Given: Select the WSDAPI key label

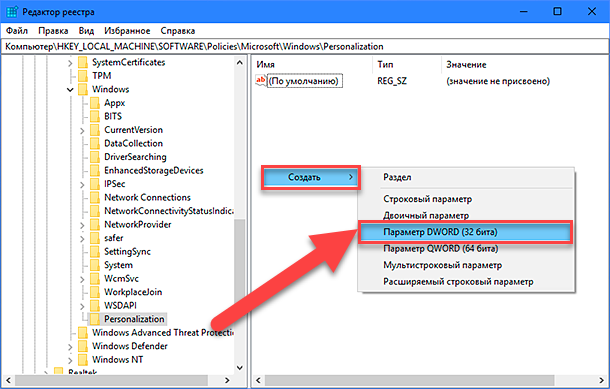Looking at the screenshot, I should 120,306.
